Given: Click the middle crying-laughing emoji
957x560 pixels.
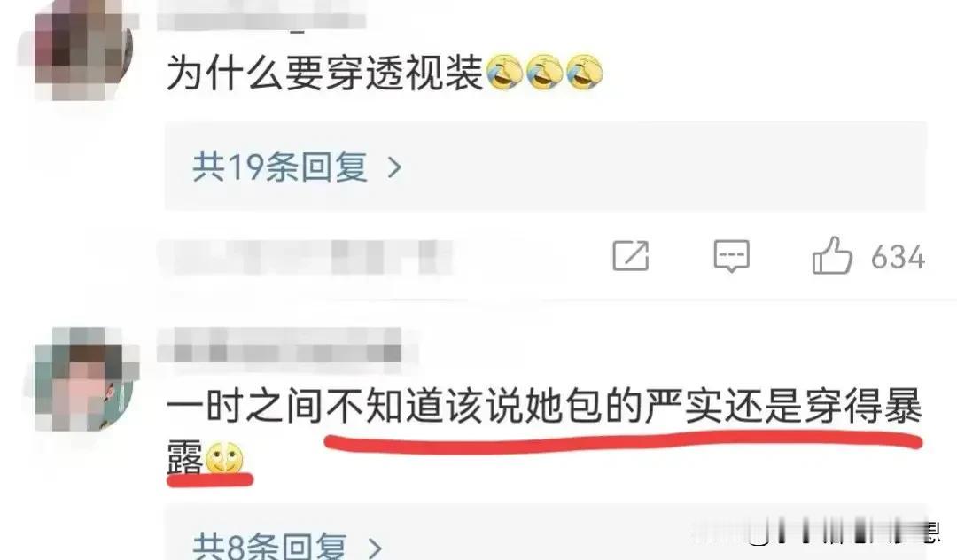Looking at the screenshot, I should (544, 72).
